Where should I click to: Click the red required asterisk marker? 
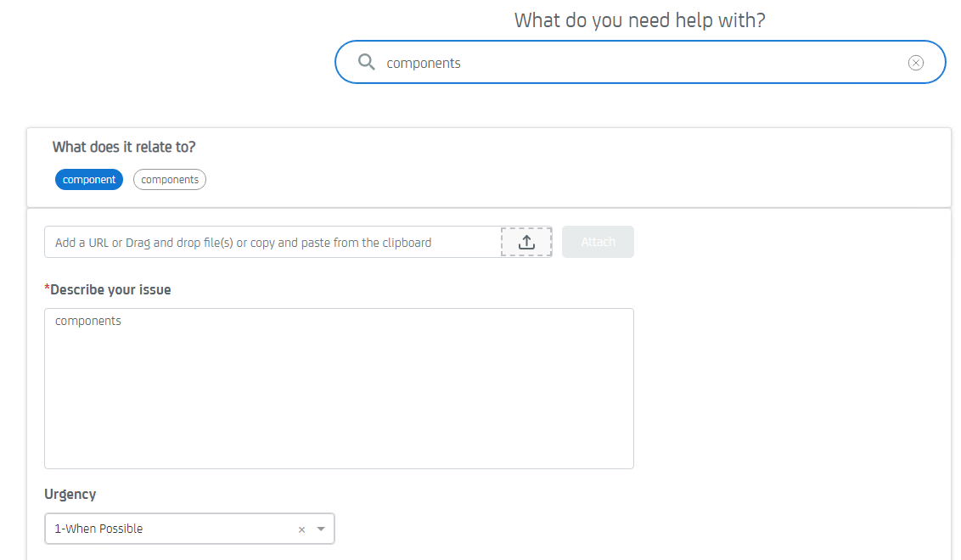[47, 288]
